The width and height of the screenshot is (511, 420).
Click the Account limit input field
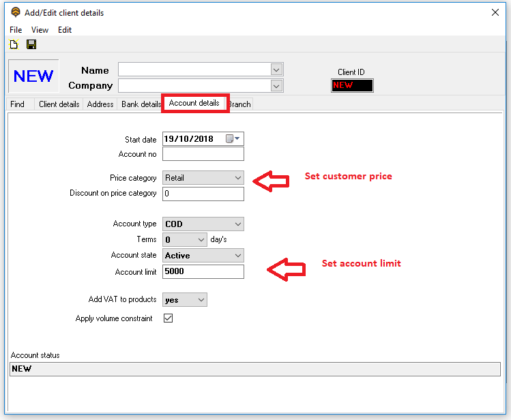[x=203, y=271]
